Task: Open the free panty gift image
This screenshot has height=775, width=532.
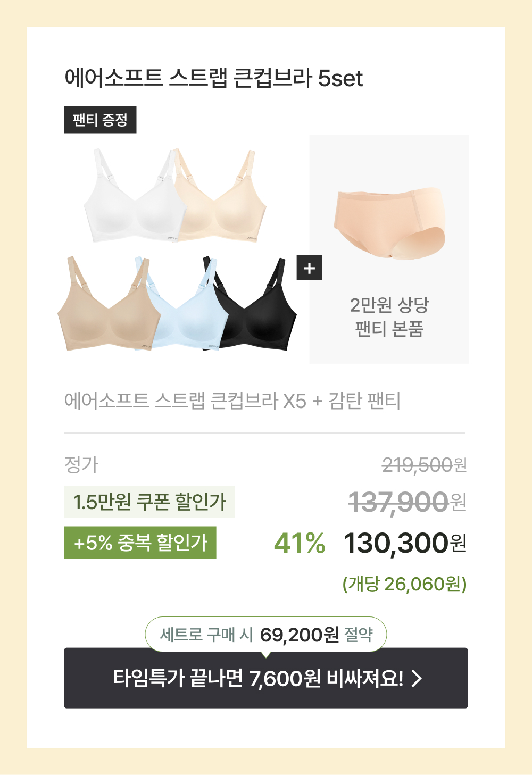Action: click(389, 223)
